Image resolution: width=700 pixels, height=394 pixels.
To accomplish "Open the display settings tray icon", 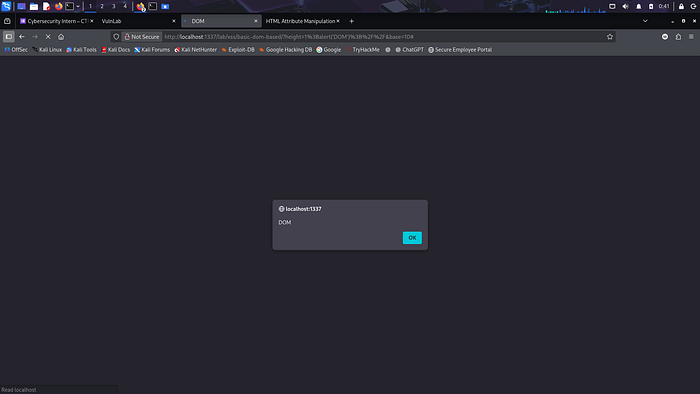I will coord(612,6).
